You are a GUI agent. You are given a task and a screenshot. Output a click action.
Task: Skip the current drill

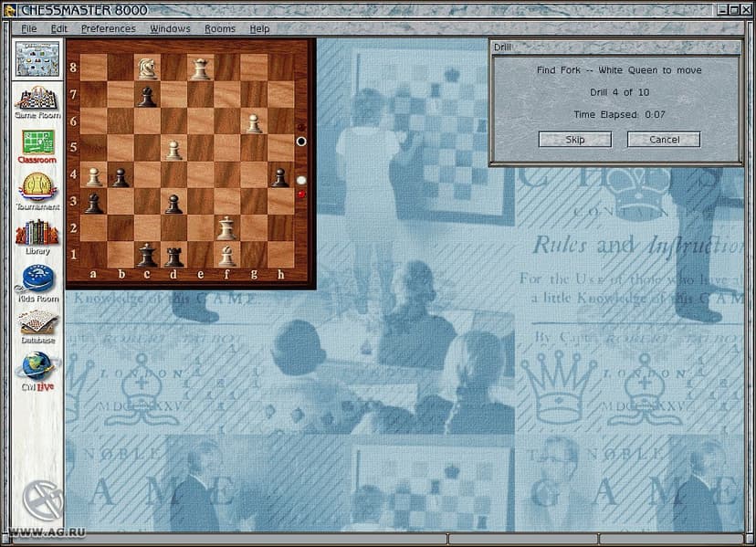[x=574, y=140]
